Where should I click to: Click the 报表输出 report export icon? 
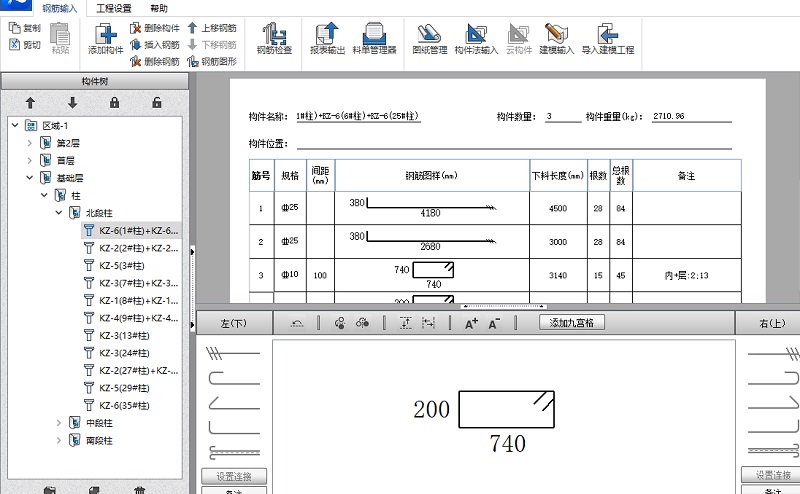point(327,37)
